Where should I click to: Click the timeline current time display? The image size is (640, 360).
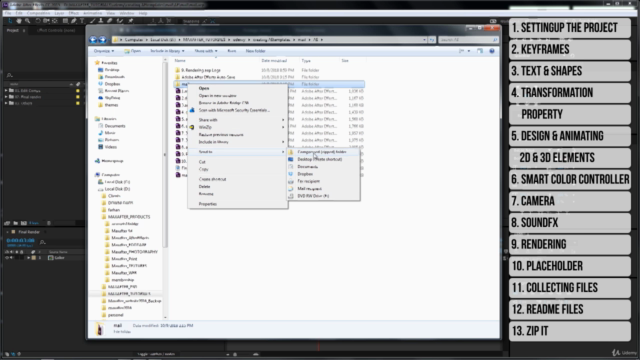point(20,240)
